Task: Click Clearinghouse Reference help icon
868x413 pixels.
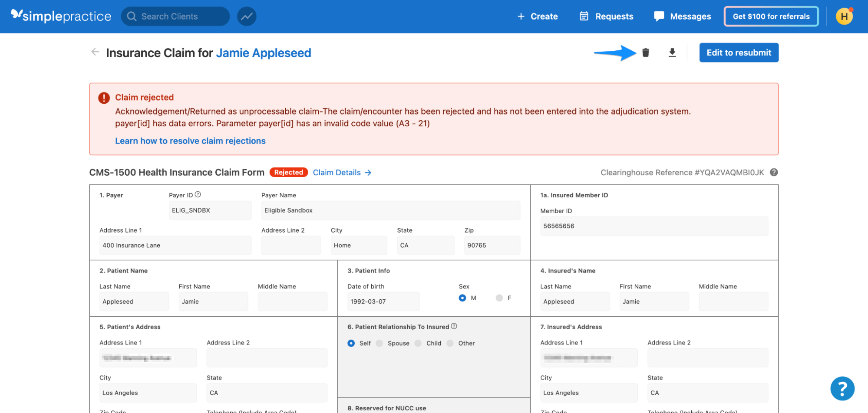Action: [774, 172]
